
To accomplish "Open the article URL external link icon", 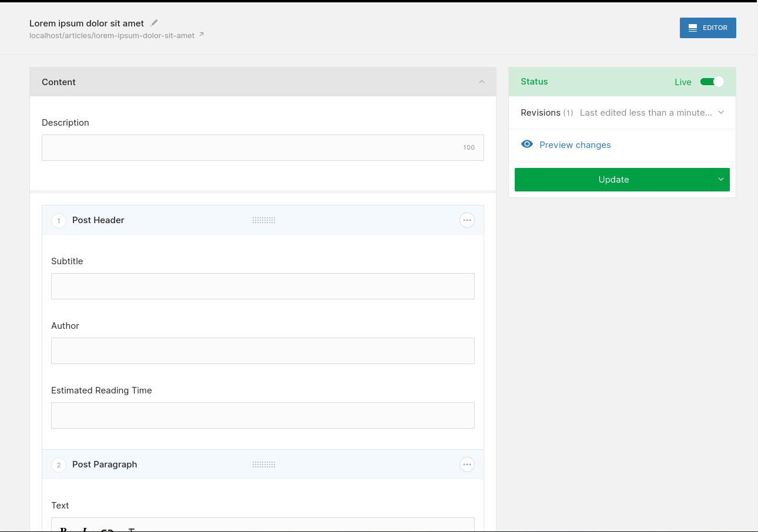I will tap(202, 35).
